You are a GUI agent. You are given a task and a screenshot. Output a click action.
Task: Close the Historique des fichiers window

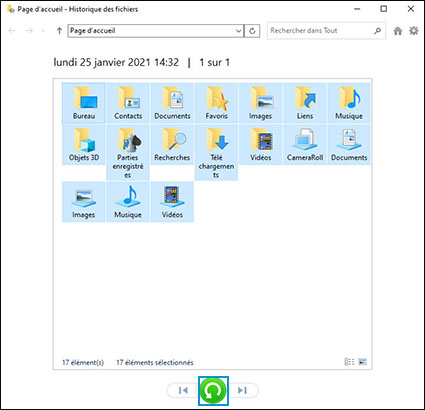(411, 9)
